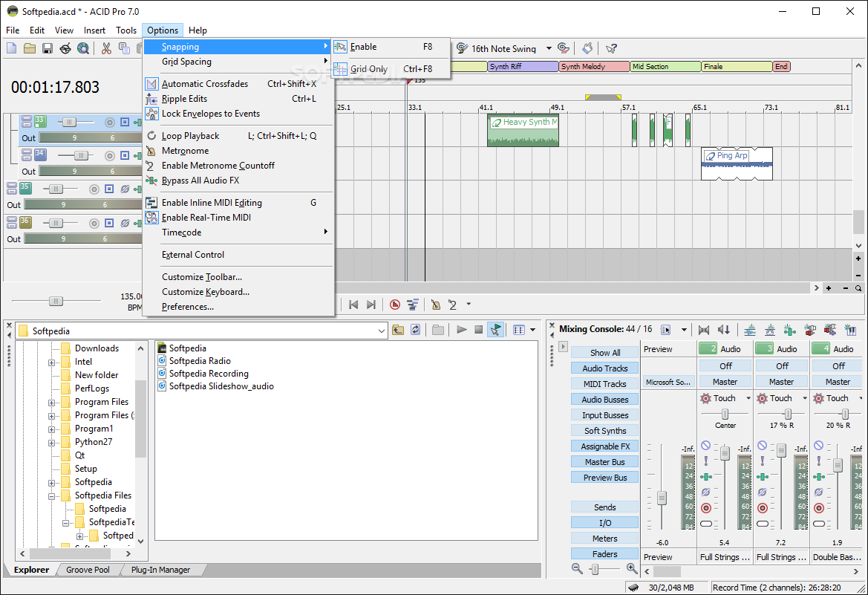
Task: Zoom out with the mixer magnifier minus icon
Action: [x=577, y=568]
